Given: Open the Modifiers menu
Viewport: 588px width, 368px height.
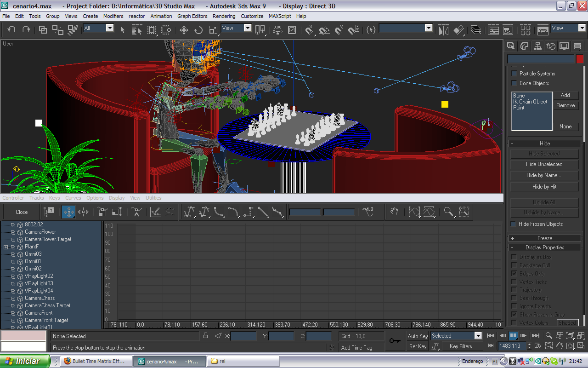Looking at the screenshot, I should pos(113,16).
